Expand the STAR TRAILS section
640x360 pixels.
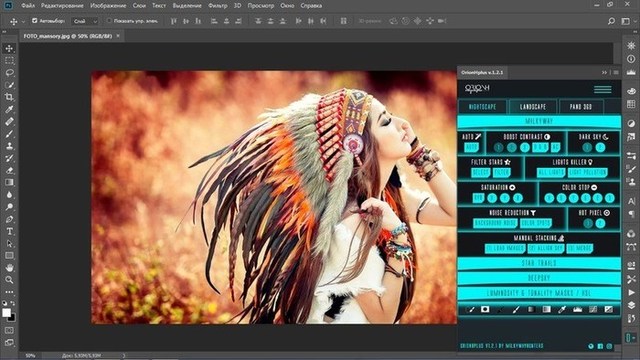coord(539,263)
